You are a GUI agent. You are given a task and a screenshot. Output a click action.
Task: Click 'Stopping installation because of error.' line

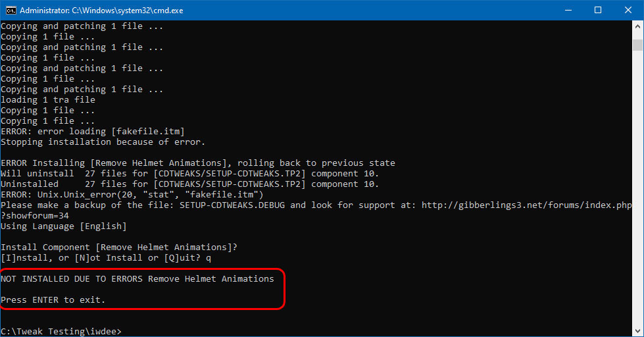tap(103, 142)
